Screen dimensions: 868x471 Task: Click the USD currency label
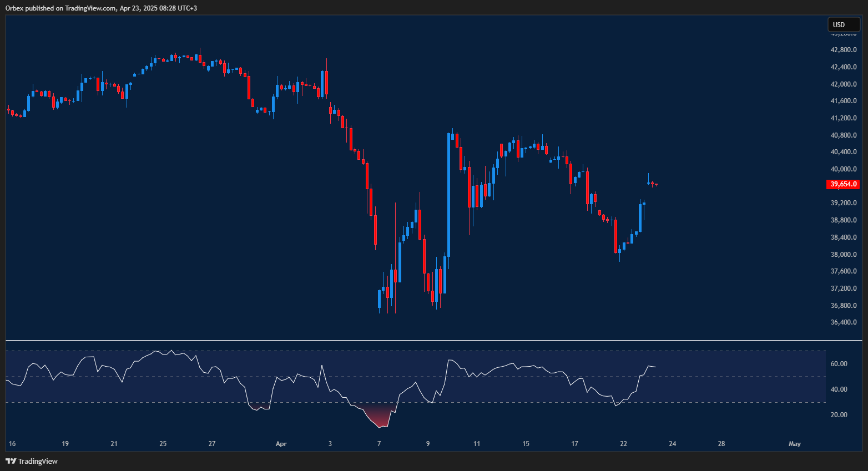coord(843,24)
